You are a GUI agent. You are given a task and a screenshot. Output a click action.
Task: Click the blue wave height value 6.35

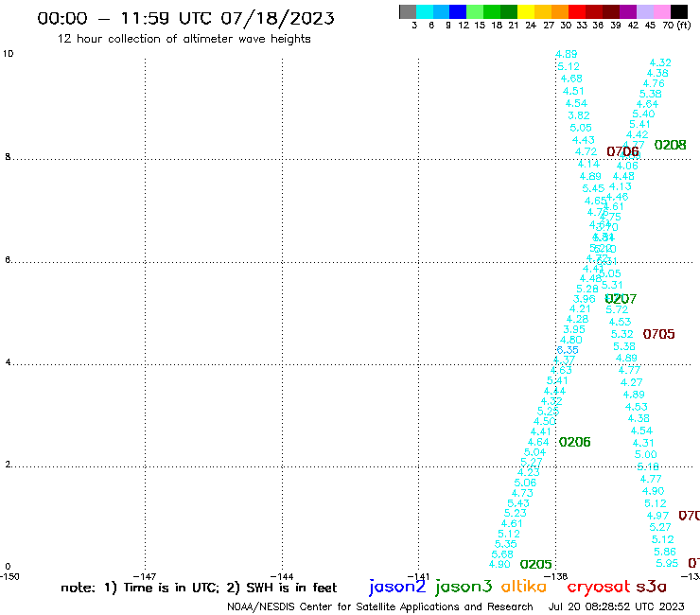click(568, 350)
